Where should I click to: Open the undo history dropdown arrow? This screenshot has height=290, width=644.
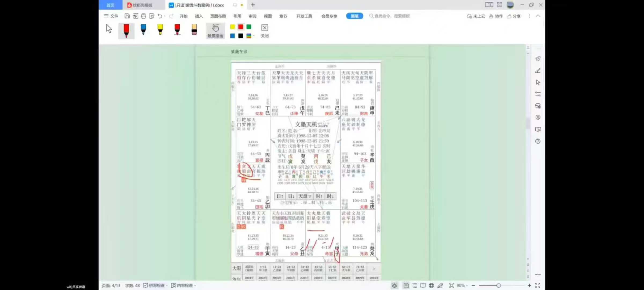(x=165, y=16)
